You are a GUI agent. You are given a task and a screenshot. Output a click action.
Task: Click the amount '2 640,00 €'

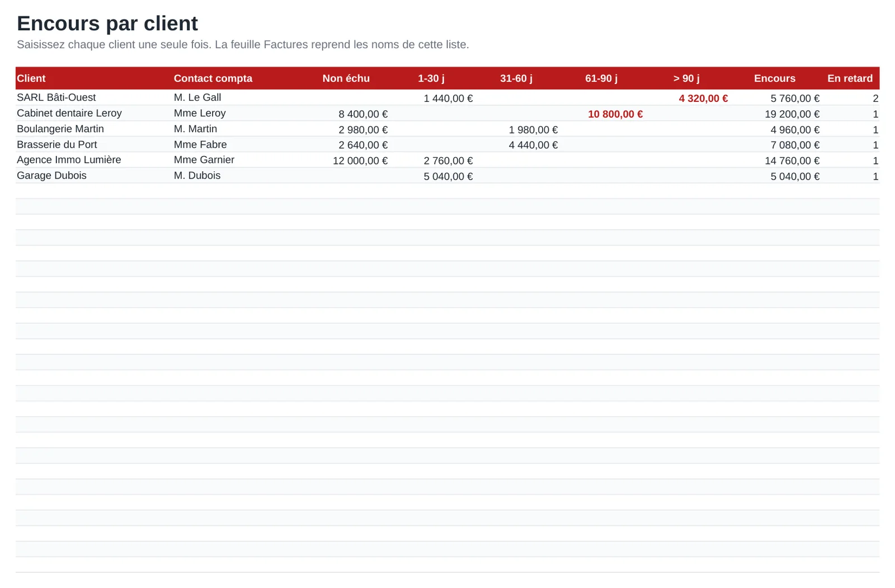pyautogui.click(x=363, y=145)
